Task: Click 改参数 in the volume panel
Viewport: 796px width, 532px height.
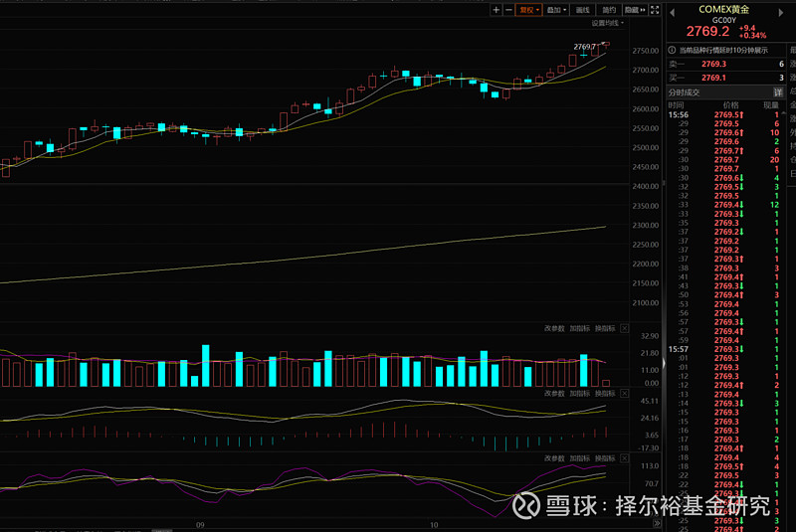Action: click(554, 328)
